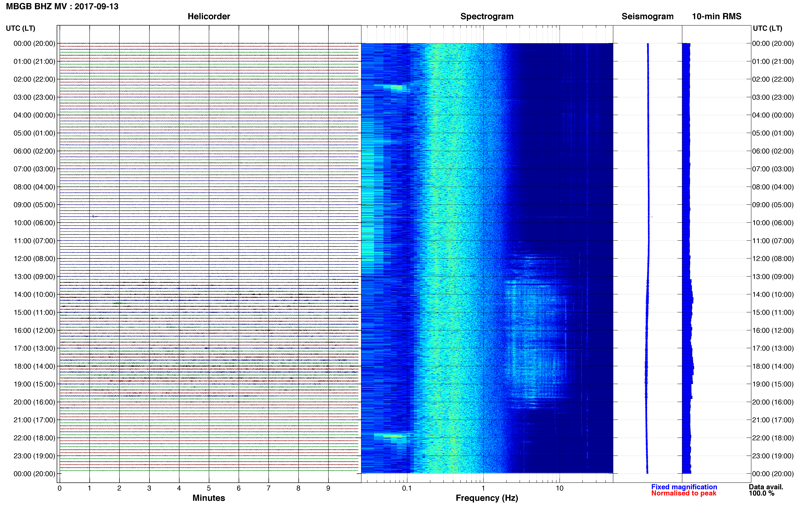812x508 pixels.
Task: Select left time label '18:00 (14:00)'
Action: 34,366
